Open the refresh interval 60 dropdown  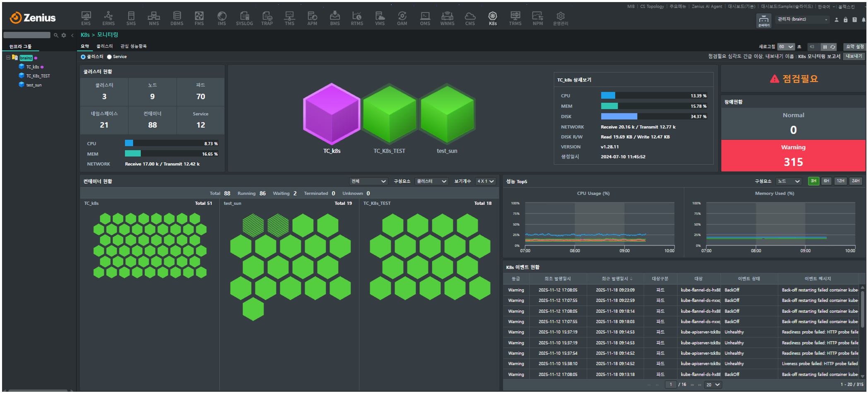(785, 47)
